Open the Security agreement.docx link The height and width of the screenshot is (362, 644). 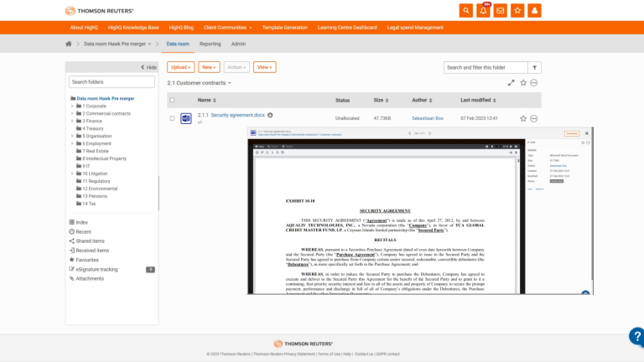pyautogui.click(x=237, y=115)
